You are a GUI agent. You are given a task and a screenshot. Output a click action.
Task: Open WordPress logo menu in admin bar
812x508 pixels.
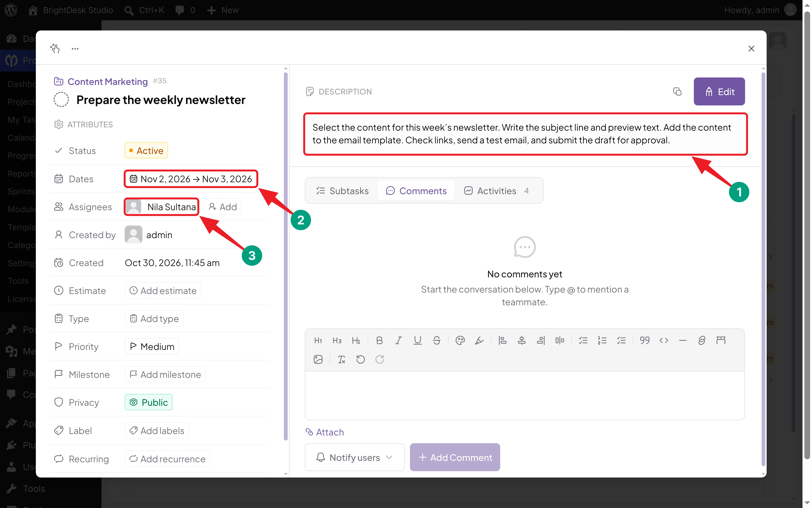pos(11,10)
